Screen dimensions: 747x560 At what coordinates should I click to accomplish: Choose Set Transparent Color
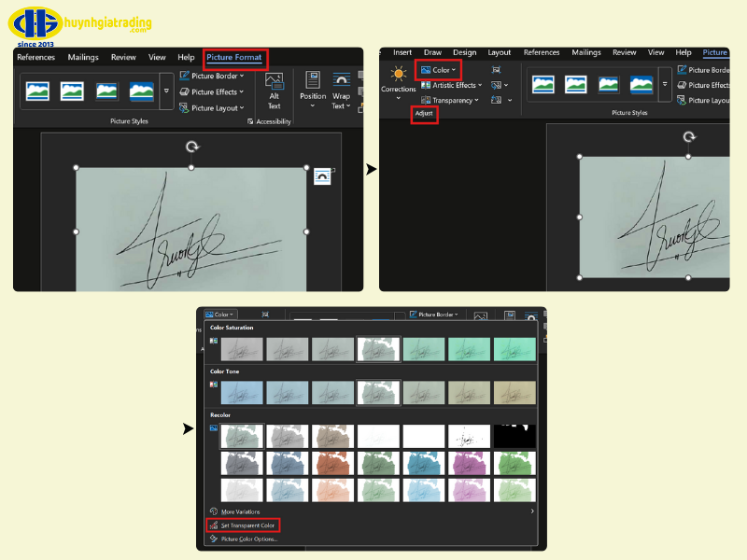coord(247,526)
